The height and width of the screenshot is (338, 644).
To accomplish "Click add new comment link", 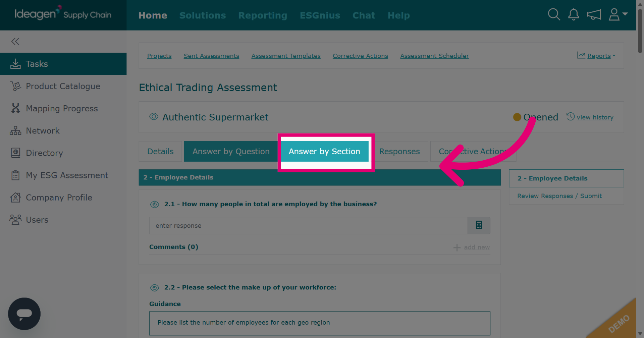I will coord(477,247).
